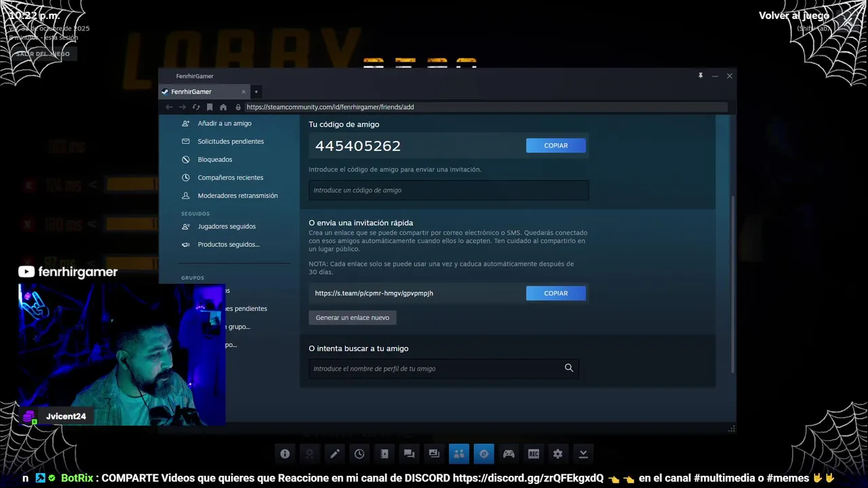Click the Discord link in ticker

[528, 478]
